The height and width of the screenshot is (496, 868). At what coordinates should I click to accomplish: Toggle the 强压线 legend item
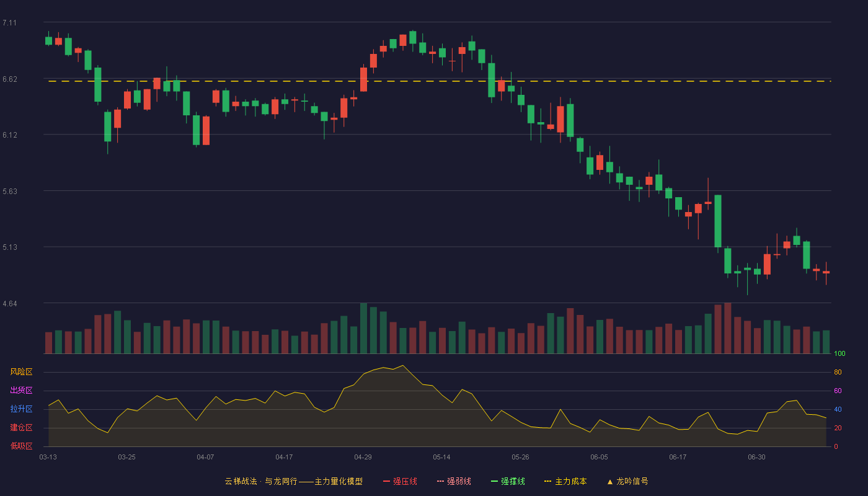point(400,481)
